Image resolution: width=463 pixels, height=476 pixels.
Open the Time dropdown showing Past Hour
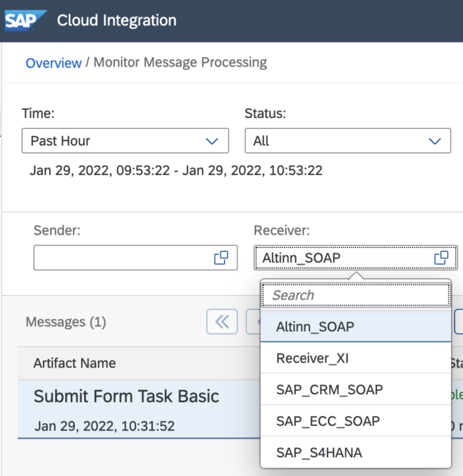tap(125, 141)
